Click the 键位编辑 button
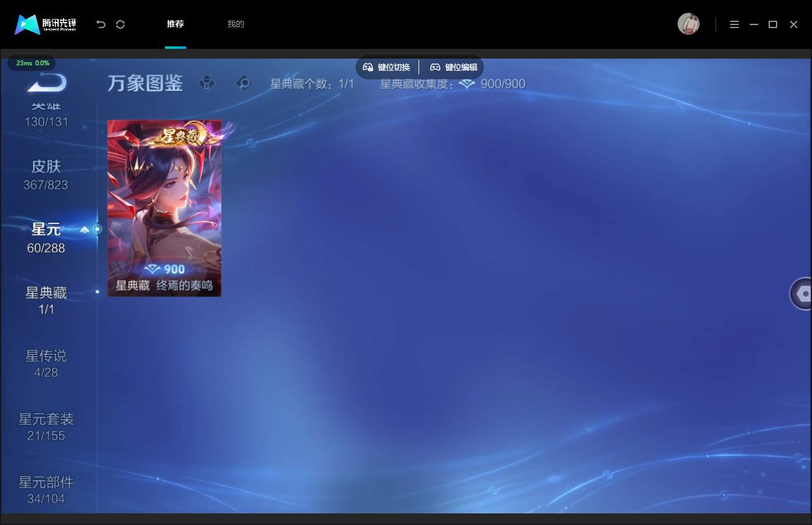This screenshot has height=525, width=812. point(453,67)
